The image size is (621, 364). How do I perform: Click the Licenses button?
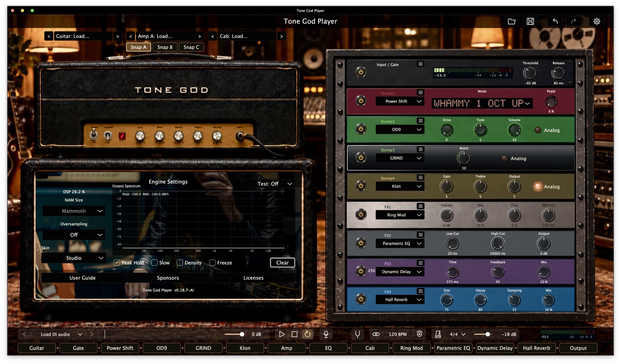(253, 278)
